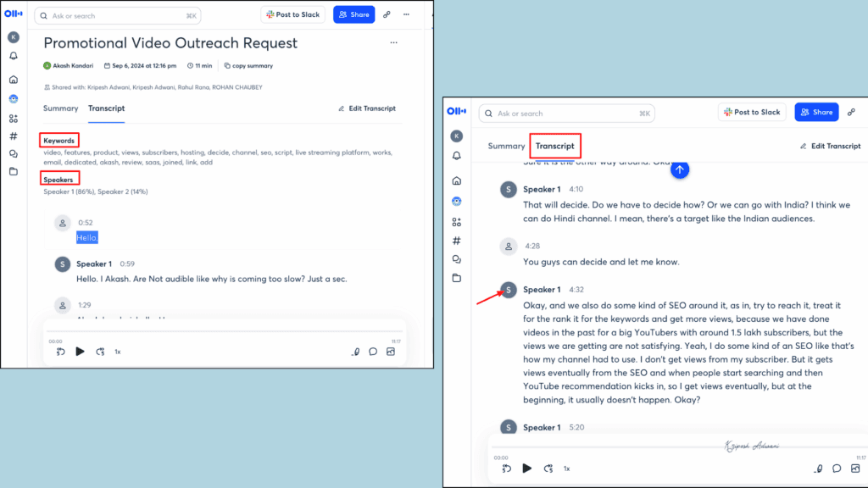Copy link icon beside Share in left window
This screenshot has height=488, width=868.
click(x=387, y=15)
